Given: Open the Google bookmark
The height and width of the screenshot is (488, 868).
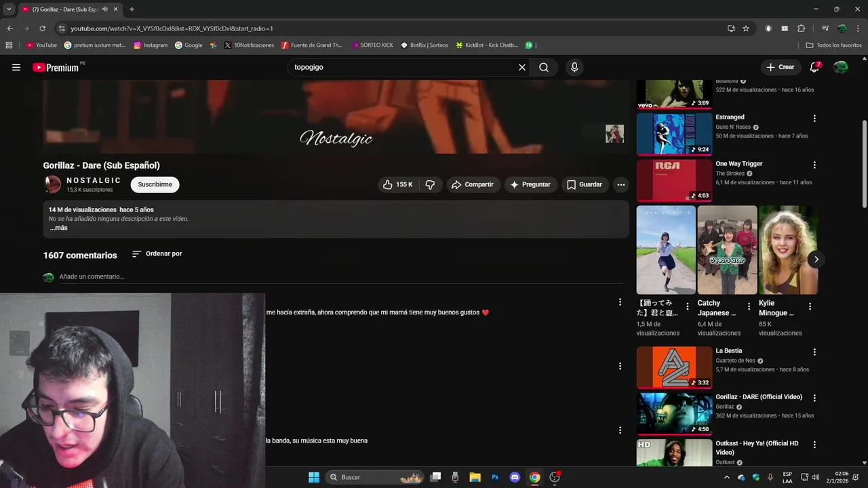Looking at the screenshot, I should [x=189, y=45].
